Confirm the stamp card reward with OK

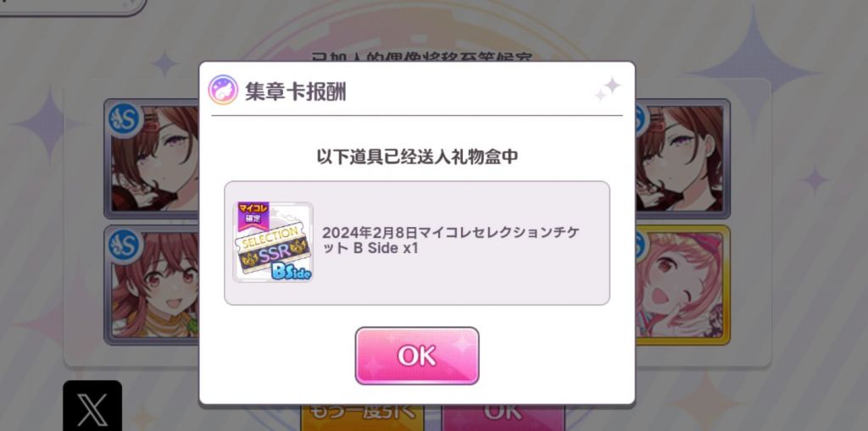tap(417, 356)
